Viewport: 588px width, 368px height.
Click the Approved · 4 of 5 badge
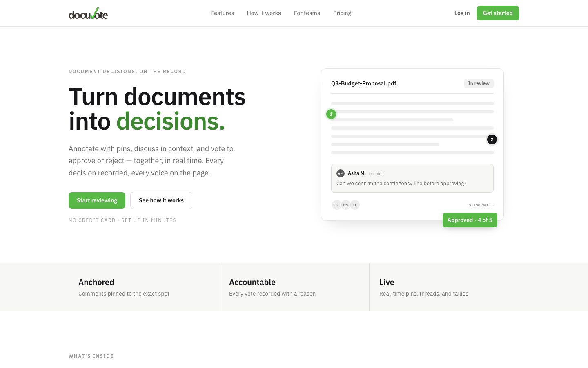click(470, 220)
